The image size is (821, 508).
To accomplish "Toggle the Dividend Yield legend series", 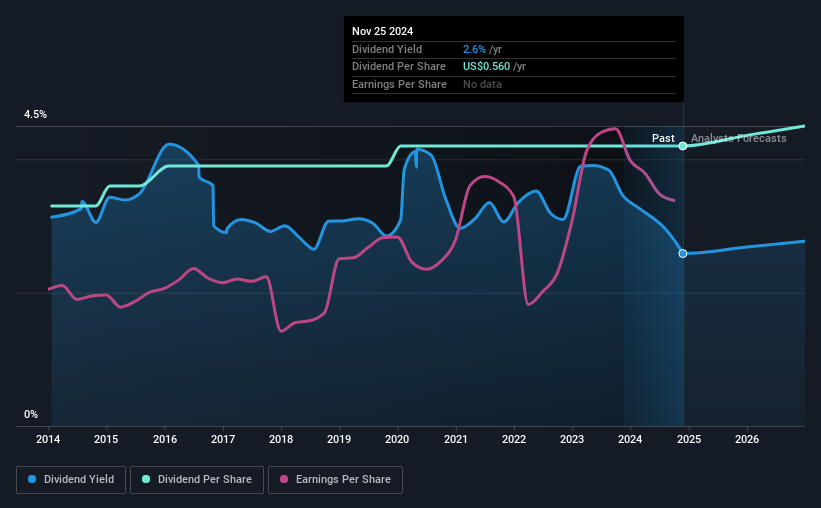I will click(x=71, y=480).
